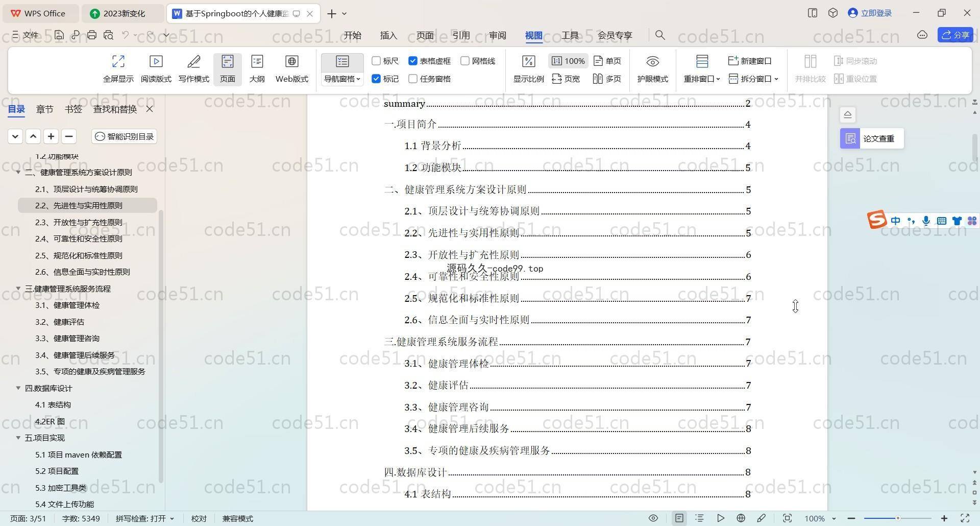Viewport: 980px width, 526px height.
Task: Select web layout globe in status bar
Action: pyautogui.click(x=741, y=518)
